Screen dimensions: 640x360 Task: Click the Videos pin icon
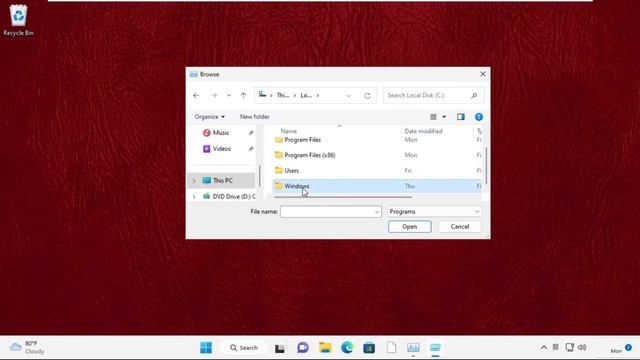coord(251,149)
